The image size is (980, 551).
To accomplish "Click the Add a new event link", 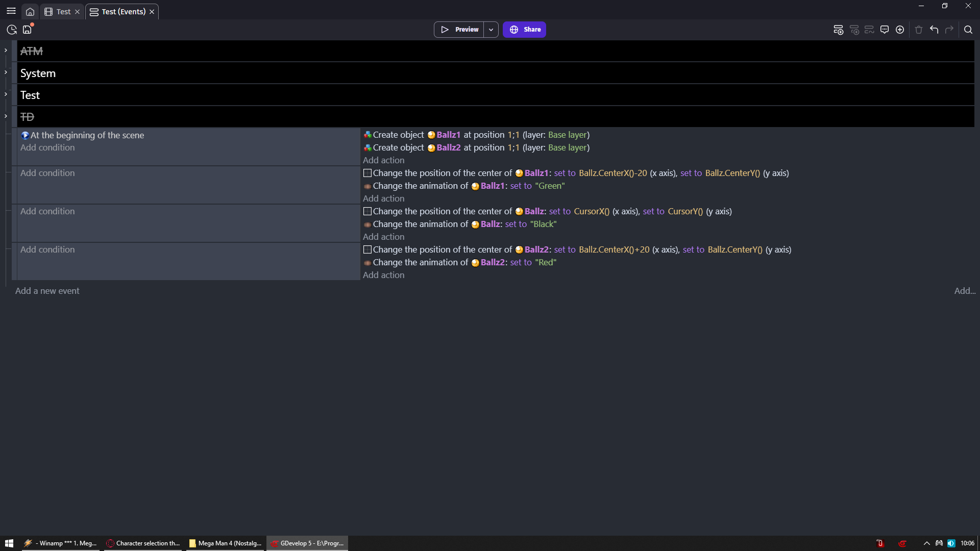I will [47, 291].
